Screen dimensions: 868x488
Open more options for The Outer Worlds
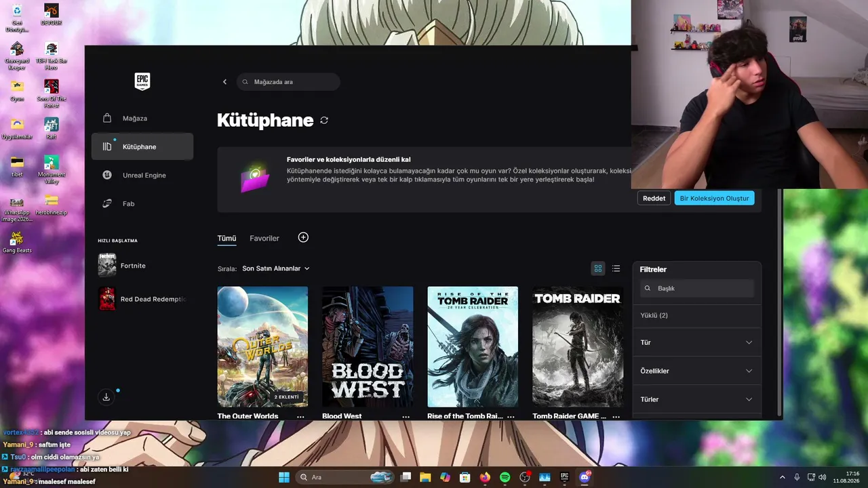coord(300,416)
